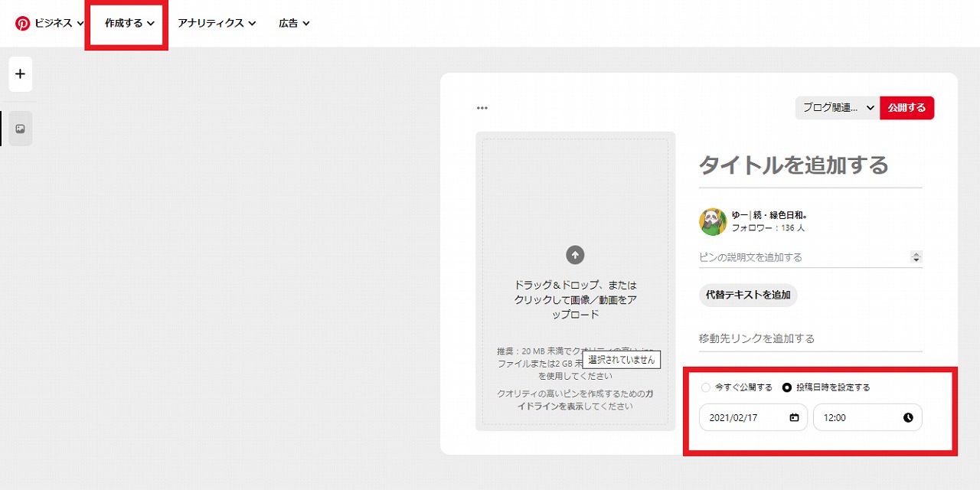The width and height of the screenshot is (980, 490).
Task: Expand the ブログ関連 board dropdown
Action: (838, 108)
